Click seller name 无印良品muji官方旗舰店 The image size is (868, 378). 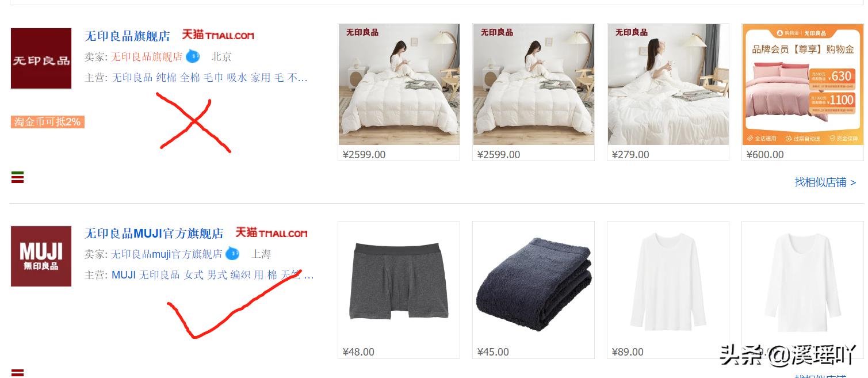[167, 254]
